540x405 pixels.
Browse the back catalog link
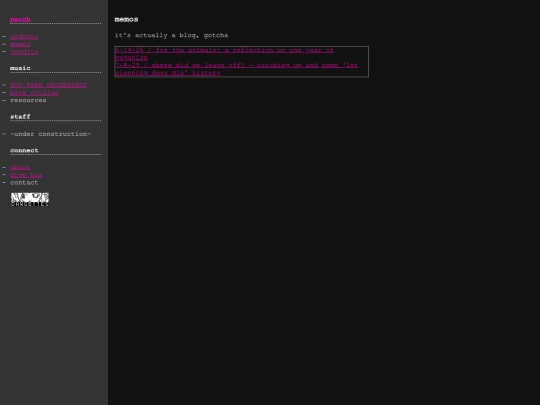[x=34, y=93]
